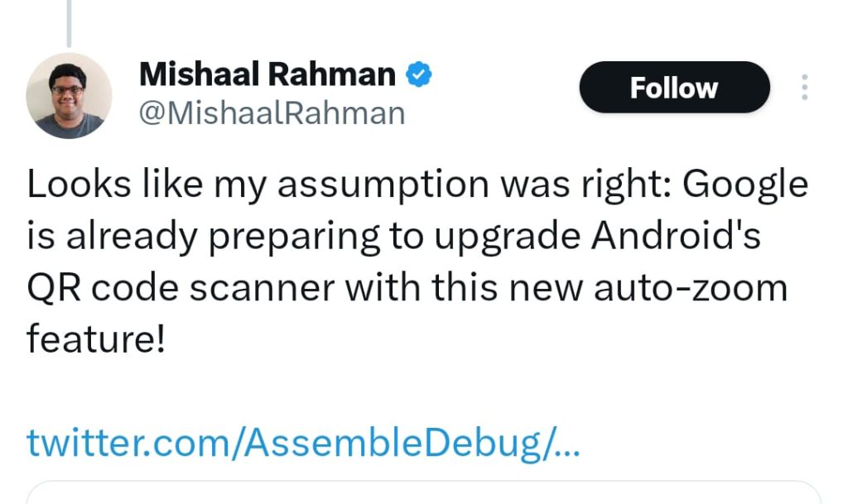
Task: Follow Mishaal Rahman
Action: (x=674, y=88)
